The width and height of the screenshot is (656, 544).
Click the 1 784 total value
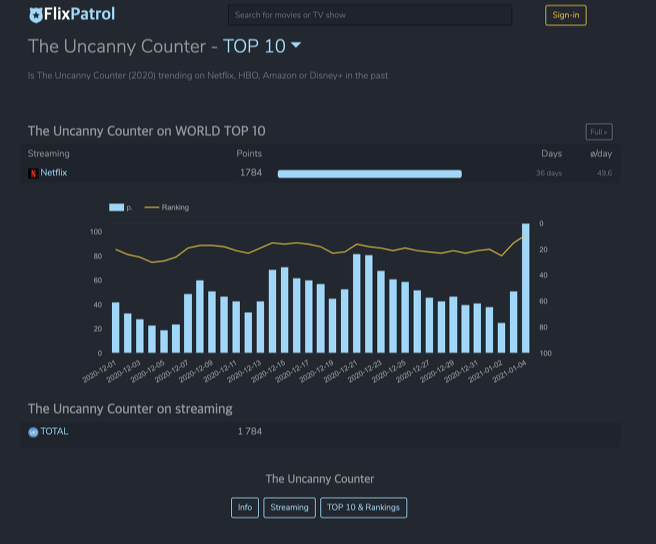[x=250, y=431]
